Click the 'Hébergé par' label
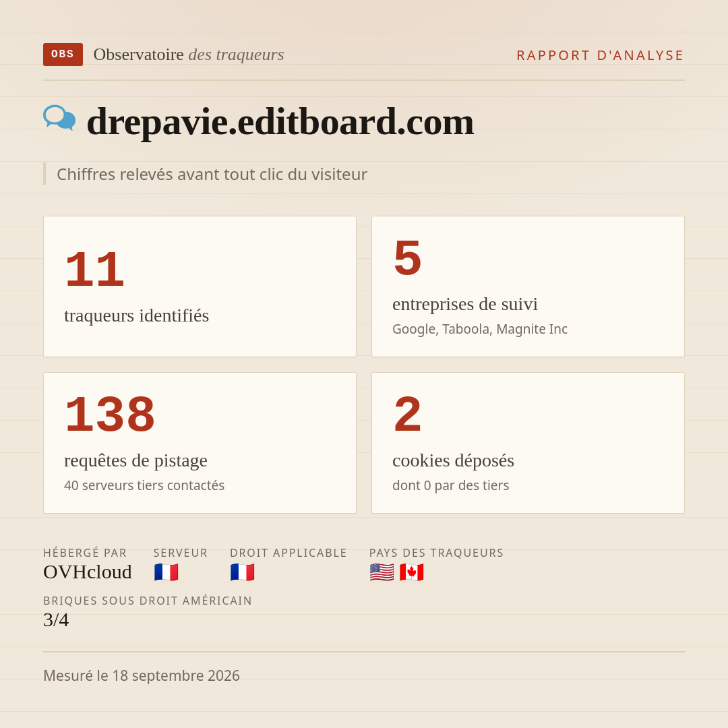The width and height of the screenshot is (728, 728). (x=85, y=553)
